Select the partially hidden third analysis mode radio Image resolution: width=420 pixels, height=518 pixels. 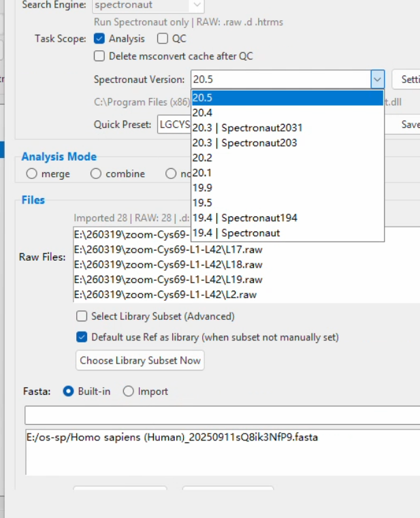(x=171, y=174)
